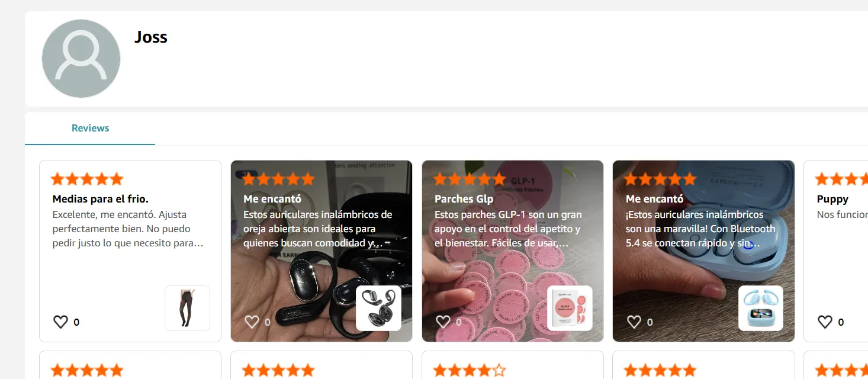Open blue earbuds case product thumbnail
868x379 pixels.
[x=761, y=308]
